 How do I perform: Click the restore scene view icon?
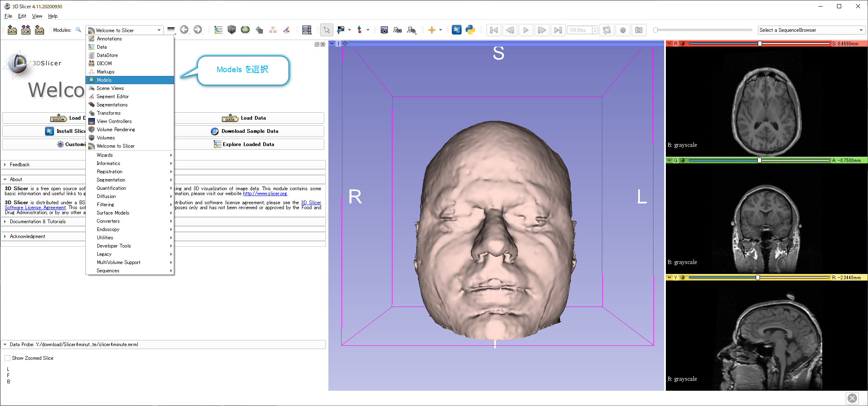click(411, 30)
